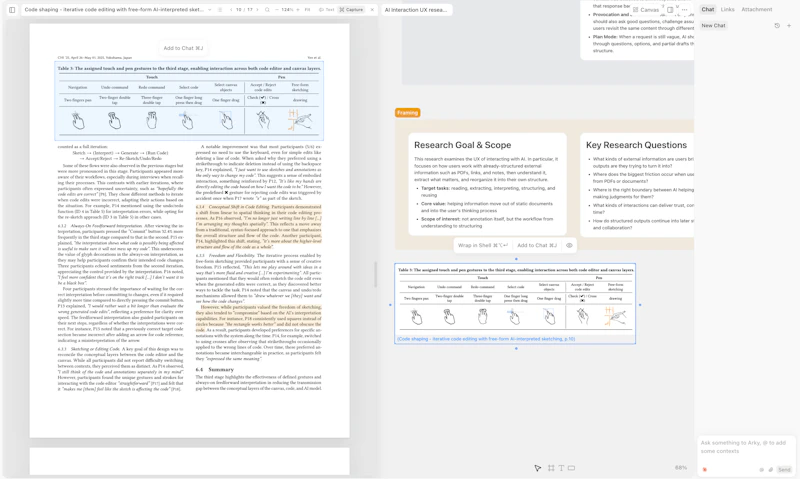Select the captured Table 3 in PDF
800x479 pixels.
point(189,100)
